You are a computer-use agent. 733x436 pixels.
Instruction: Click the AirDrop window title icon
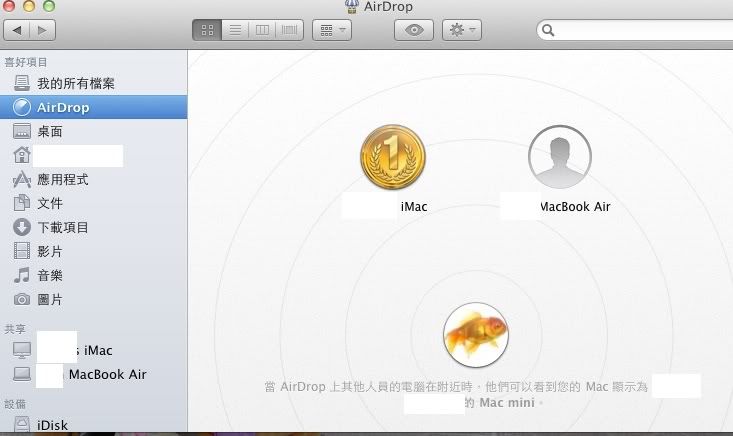(x=352, y=7)
